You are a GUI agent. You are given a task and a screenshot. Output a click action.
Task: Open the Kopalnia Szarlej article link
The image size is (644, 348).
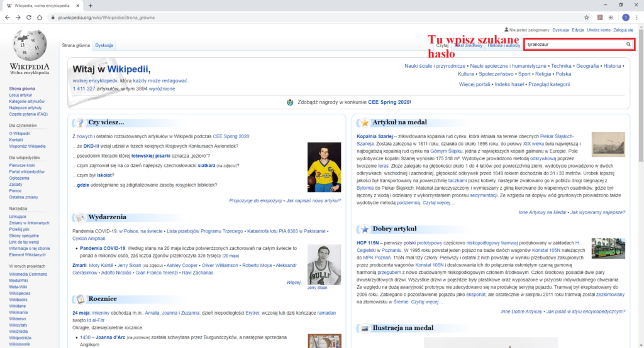point(375,137)
